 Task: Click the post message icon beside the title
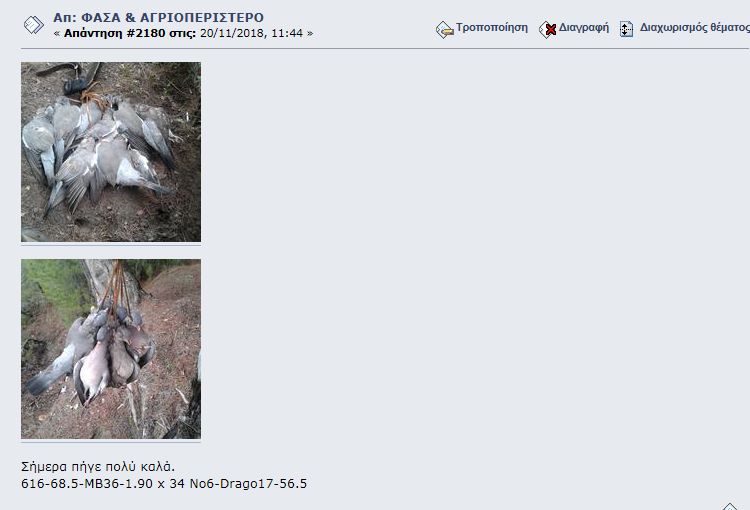coord(33,25)
